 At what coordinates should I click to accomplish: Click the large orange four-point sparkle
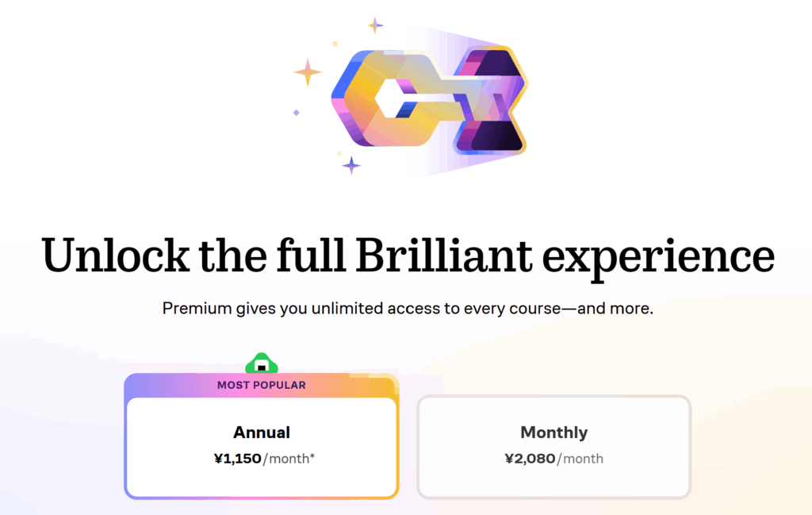tap(308, 72)
